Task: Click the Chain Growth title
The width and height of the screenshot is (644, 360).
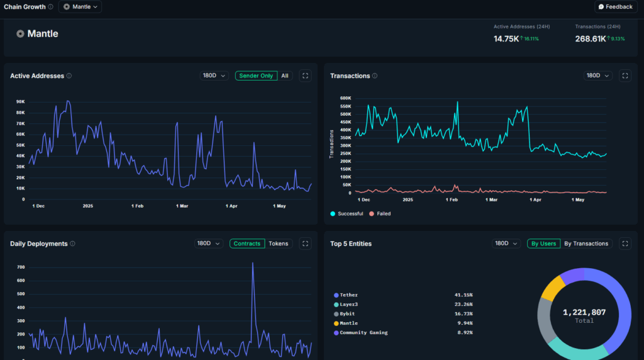Action: tap(25, 6)
